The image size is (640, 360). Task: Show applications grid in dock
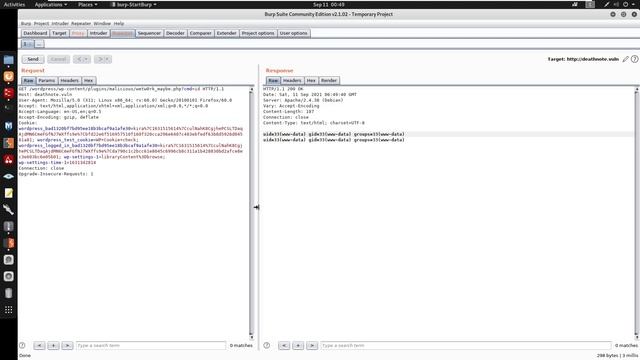coord(9,310)
